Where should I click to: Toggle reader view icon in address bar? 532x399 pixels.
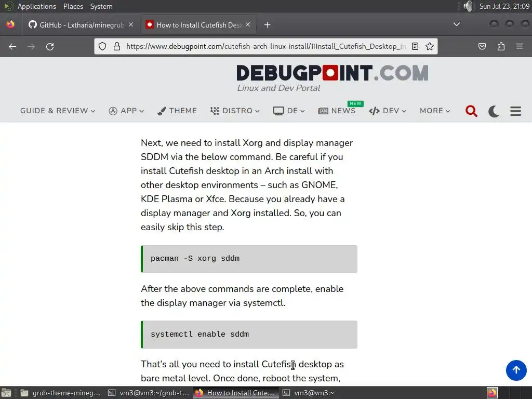pos(415,46)
